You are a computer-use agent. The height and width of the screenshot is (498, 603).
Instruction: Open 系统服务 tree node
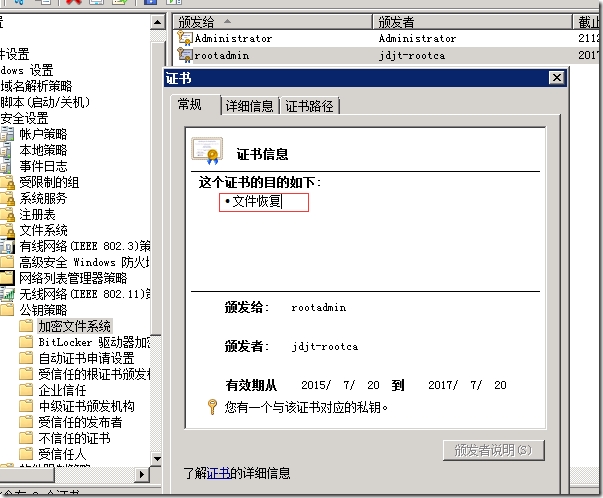pyautogui.click(x=43, y=198)
